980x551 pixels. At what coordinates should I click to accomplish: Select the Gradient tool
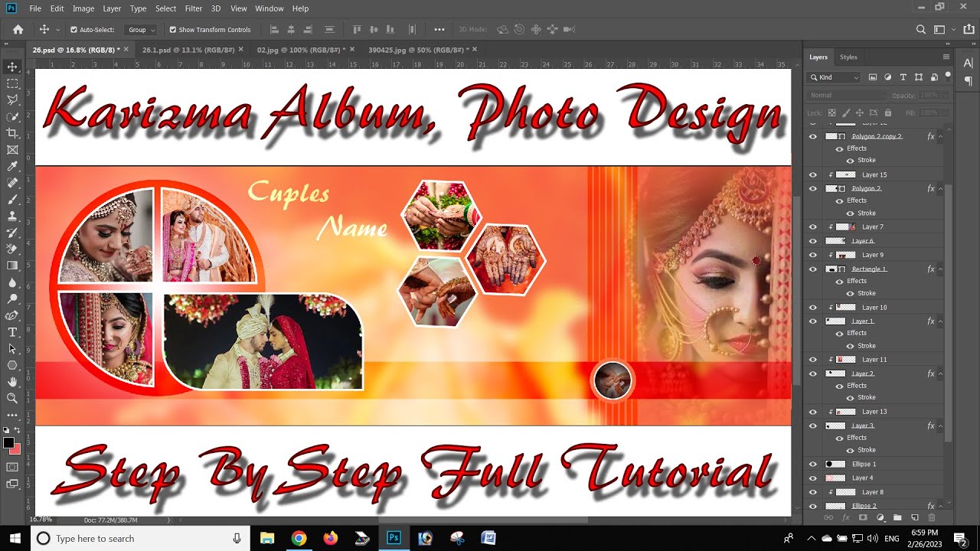[x=12, y=266]
